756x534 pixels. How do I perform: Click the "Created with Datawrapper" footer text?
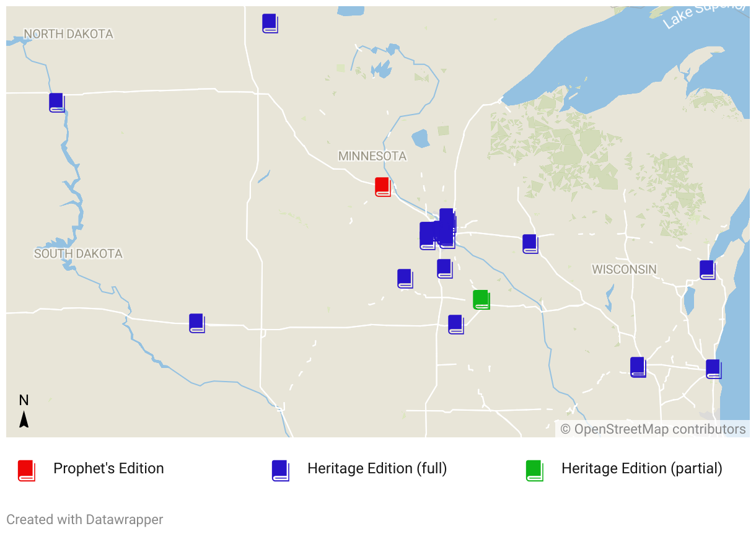click(x=85, y=519)
